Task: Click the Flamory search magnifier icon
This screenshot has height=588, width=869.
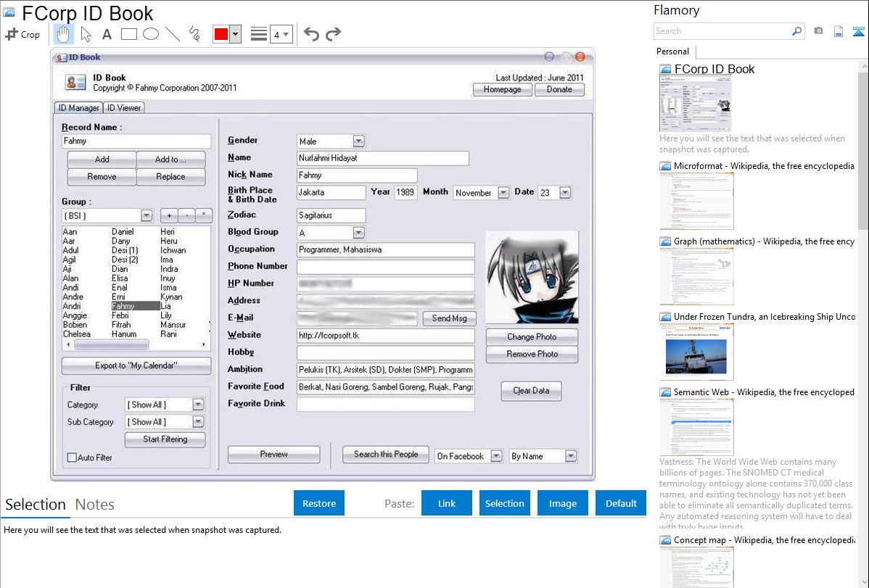Action: coord(796,31)
